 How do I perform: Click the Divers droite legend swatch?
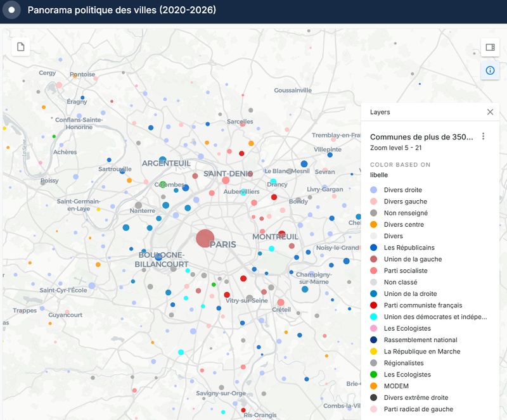[x=374, y=190]
